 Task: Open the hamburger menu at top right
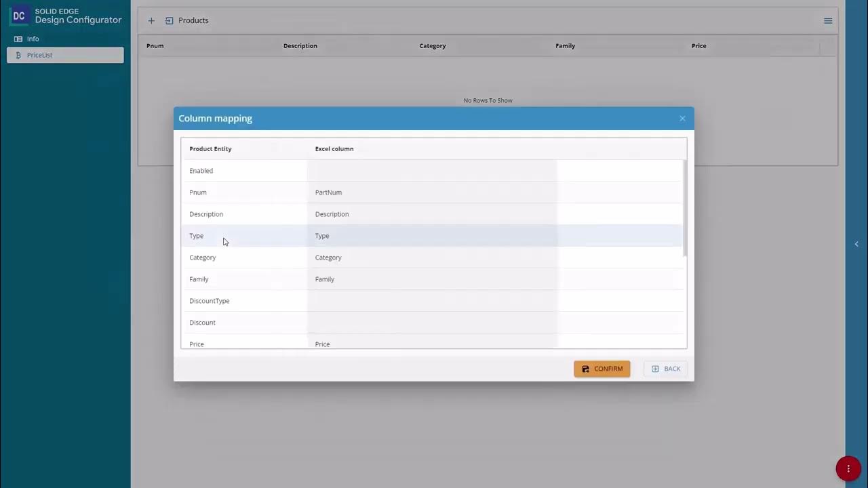(828, 20)
